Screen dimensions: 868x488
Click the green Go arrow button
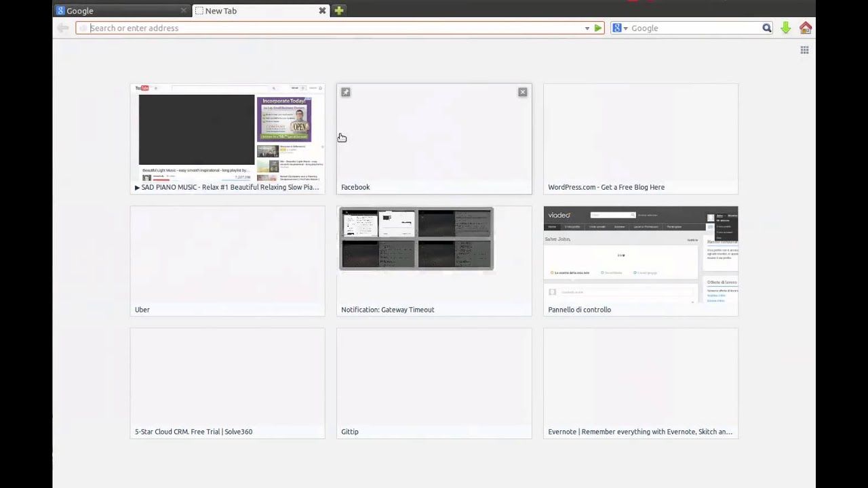(x=597, y=28)
